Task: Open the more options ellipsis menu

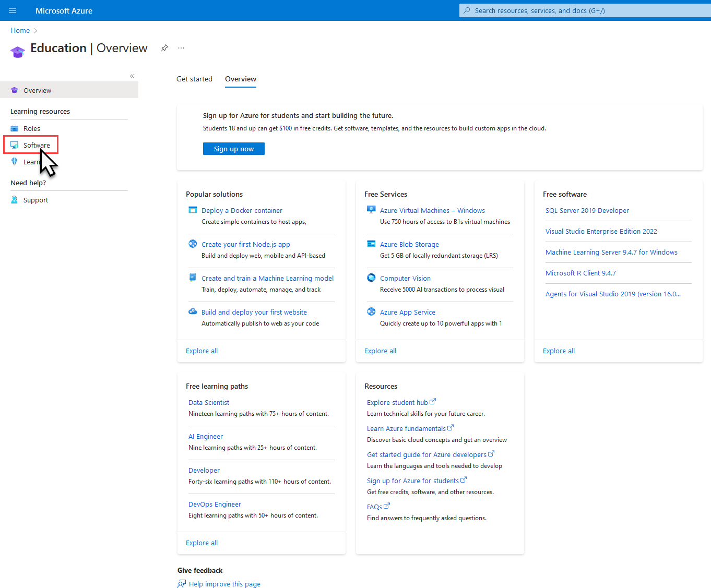Action: pos(181,48)
